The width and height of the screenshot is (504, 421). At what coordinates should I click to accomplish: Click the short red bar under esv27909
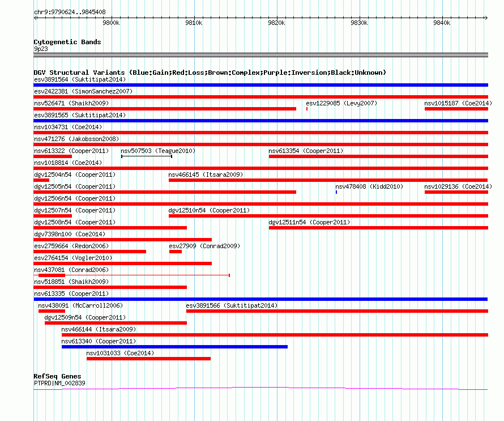point(176,252)
